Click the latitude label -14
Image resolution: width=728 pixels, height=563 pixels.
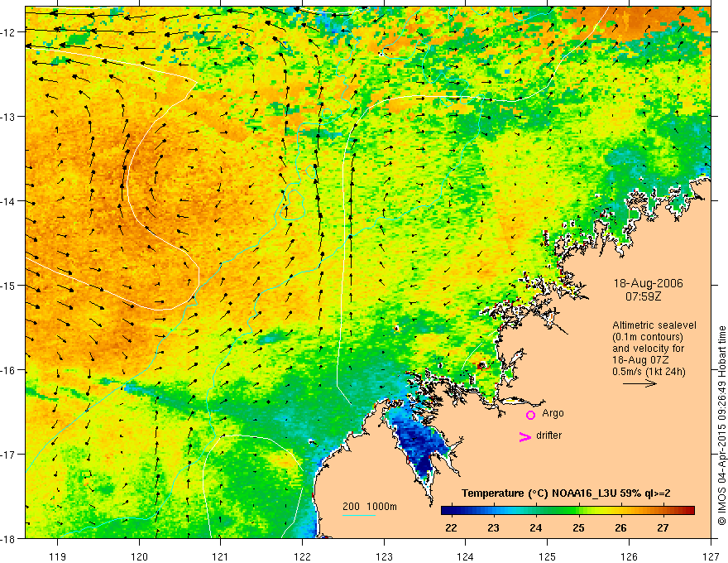tap(9, 201)
